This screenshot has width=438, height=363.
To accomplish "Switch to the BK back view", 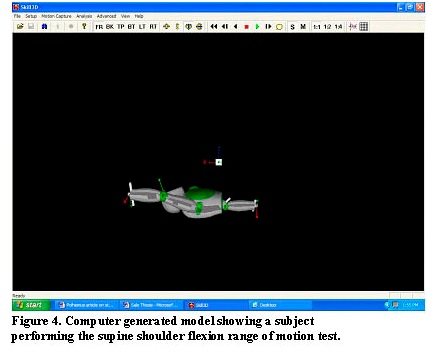I will tap(110, 27).
